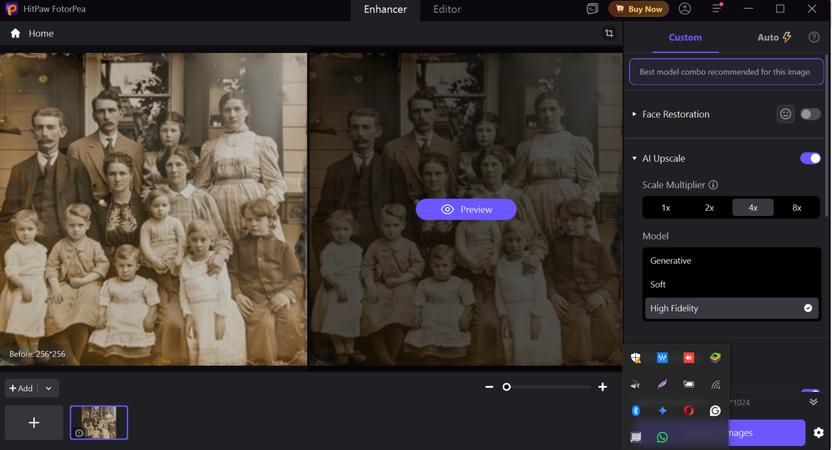Click the zoom slider handle

[507, 387]
